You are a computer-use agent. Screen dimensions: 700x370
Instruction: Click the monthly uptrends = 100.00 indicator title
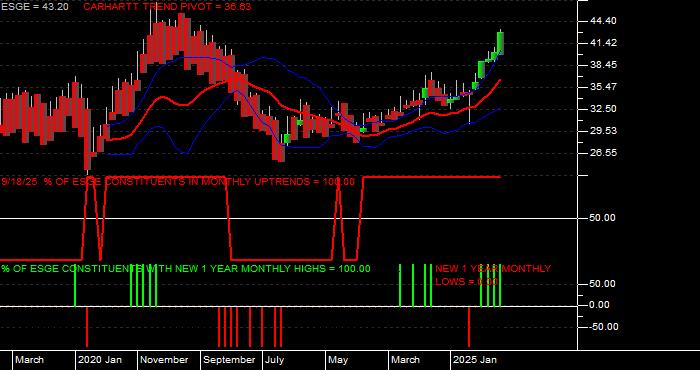tap(178, 182)
